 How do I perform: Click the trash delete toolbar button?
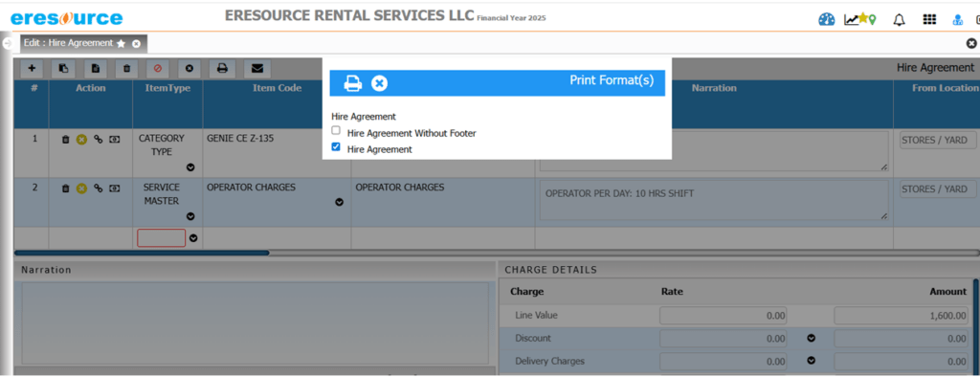tap(126, 68)
